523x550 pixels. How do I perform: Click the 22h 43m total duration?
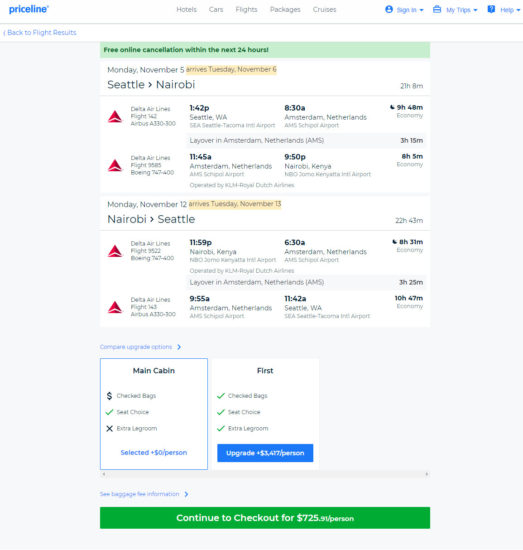tap(409, 221)
